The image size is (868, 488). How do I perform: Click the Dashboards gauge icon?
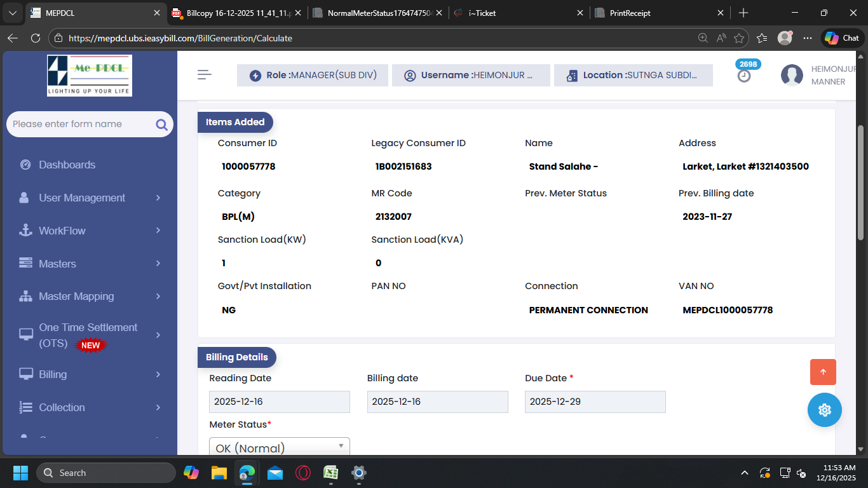(x=25, y=165)
